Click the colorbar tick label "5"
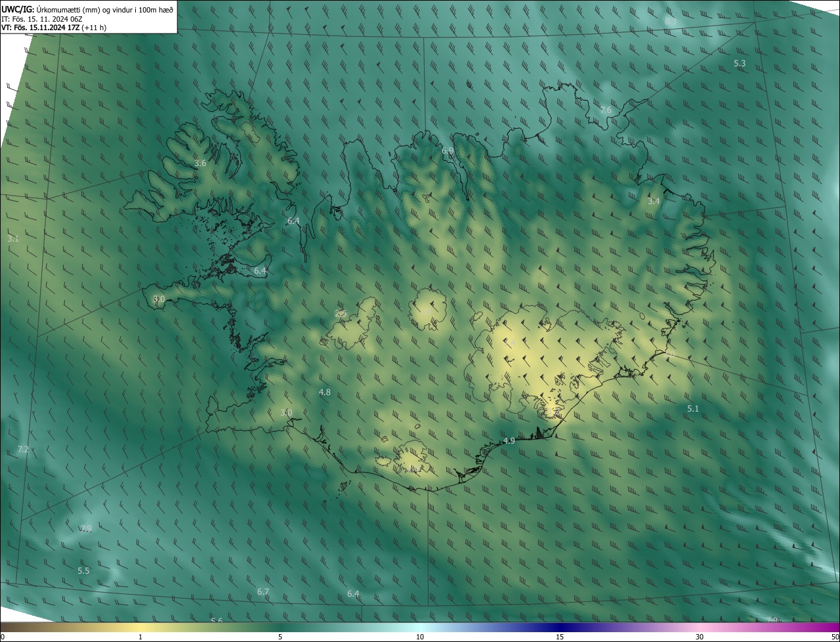840x642 pixels. click(x=280, y=637)
